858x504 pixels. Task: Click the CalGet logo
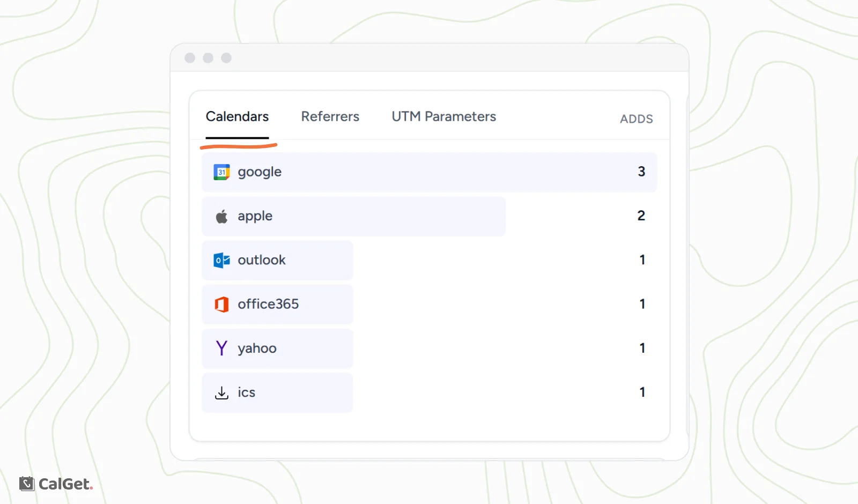(56, 484)
